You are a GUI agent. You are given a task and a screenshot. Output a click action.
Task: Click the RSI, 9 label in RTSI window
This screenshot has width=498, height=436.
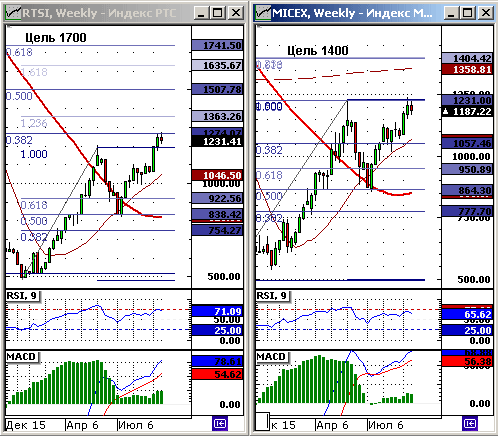pyautogui.click(x=22, y=296)
